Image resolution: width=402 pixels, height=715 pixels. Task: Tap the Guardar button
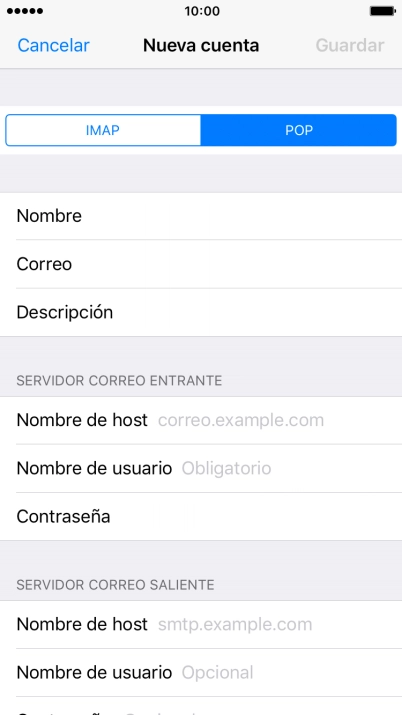(x=350, y=46)
